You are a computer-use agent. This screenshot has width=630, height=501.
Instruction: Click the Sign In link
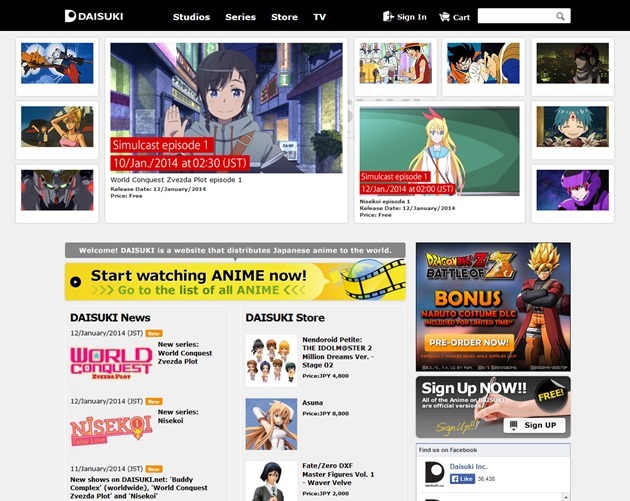coord(411,17)
